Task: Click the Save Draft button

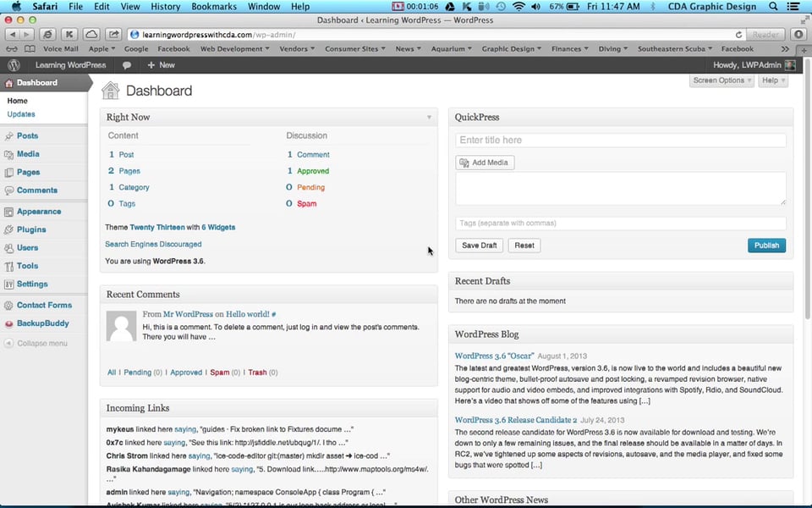Action: click(479, 246)
